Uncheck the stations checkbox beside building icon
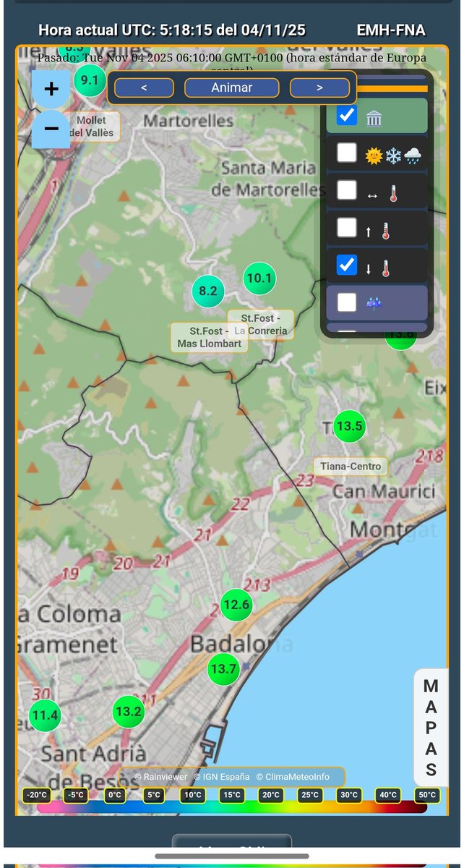 [x=347, y=115]
